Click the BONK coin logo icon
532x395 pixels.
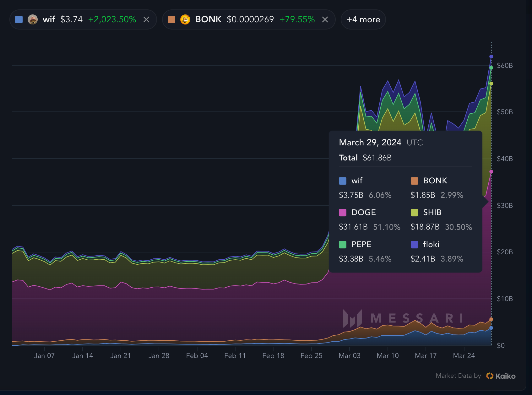point(185,19)
